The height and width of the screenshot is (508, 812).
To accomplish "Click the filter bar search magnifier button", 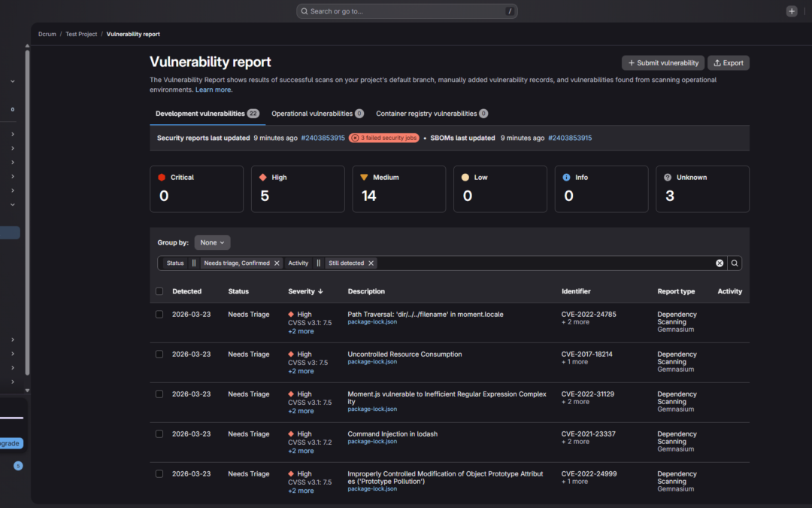I will 735,263.
